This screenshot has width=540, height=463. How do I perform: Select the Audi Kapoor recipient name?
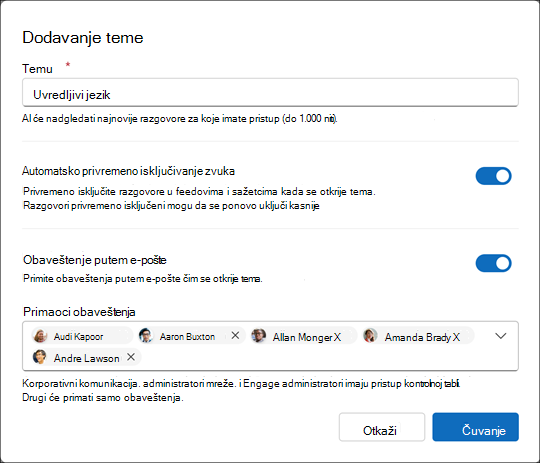[79, 337]
